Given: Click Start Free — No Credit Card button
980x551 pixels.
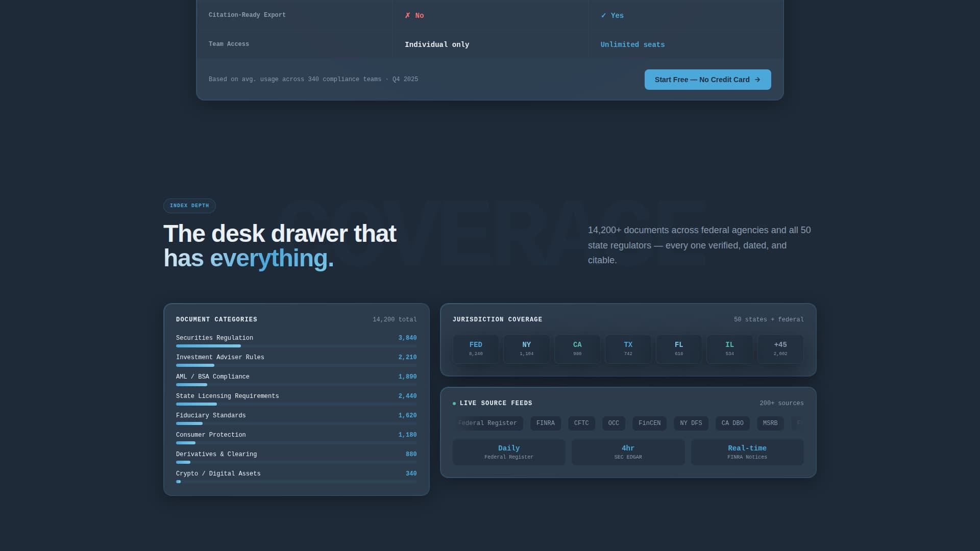Looking at the screenshot, I should pyautogui.click(x=707, y=80).
